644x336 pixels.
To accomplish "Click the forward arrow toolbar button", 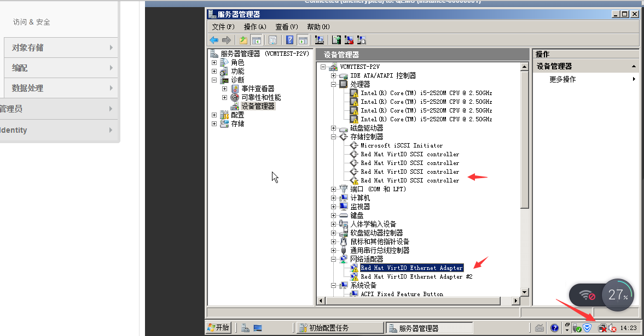I will coord(227,40).
